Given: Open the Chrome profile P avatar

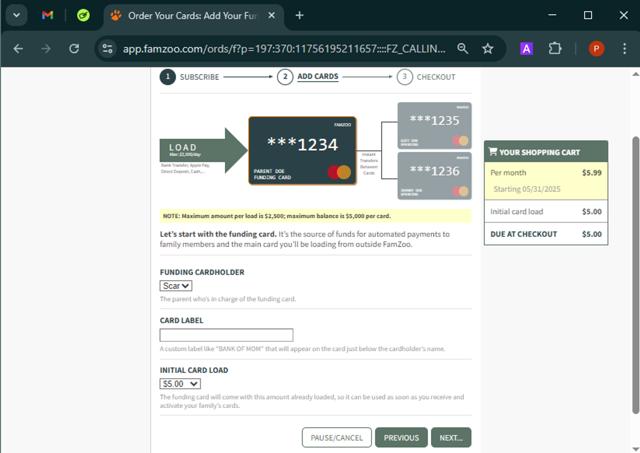Looking at the screenshot, I should (x=596, y=49).
